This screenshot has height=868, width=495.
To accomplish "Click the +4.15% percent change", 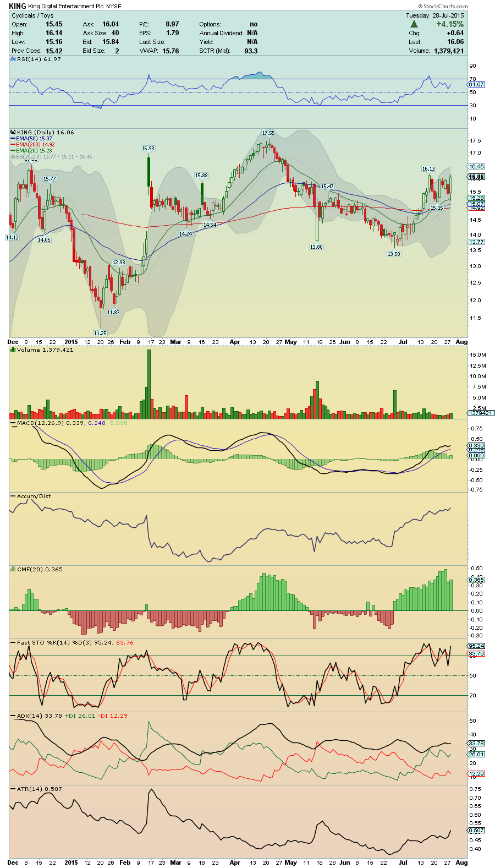I will coord(450,24).
